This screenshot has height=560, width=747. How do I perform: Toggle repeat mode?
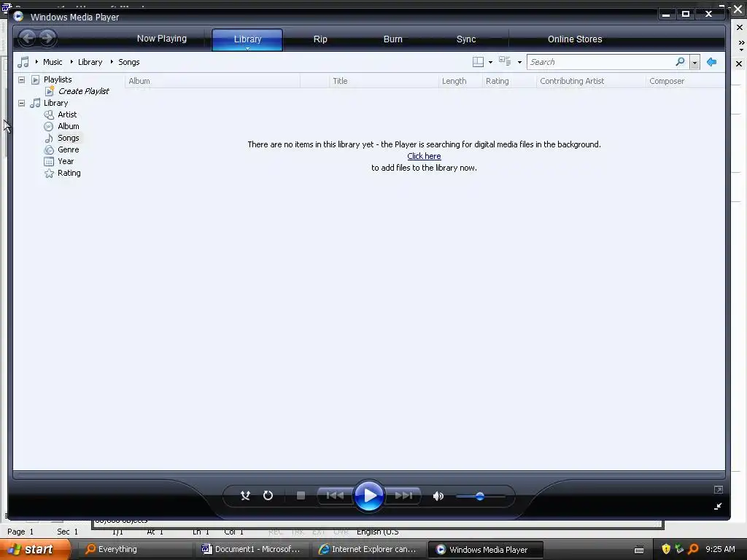(268, 496)
